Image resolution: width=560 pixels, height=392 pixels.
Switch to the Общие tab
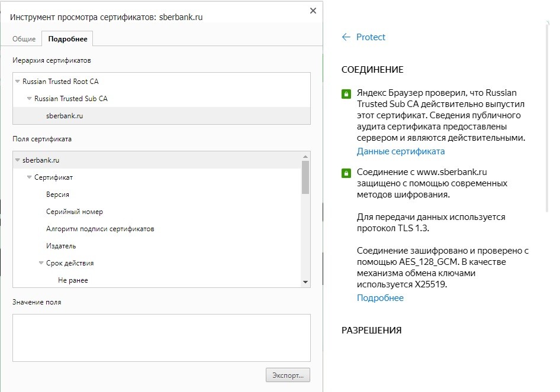click(x=24, y=39)
